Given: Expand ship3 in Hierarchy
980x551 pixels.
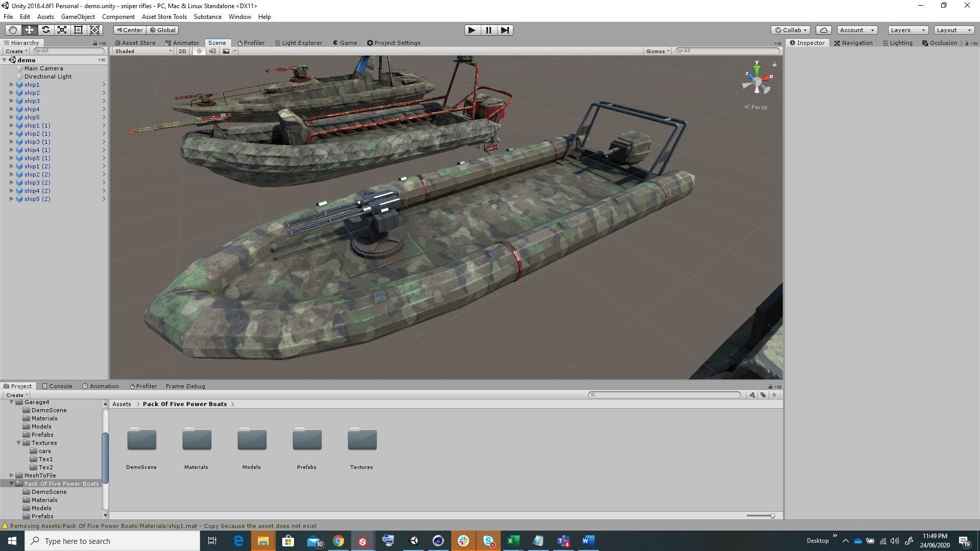Looking at the screenshot, I should tap(12, 101).
